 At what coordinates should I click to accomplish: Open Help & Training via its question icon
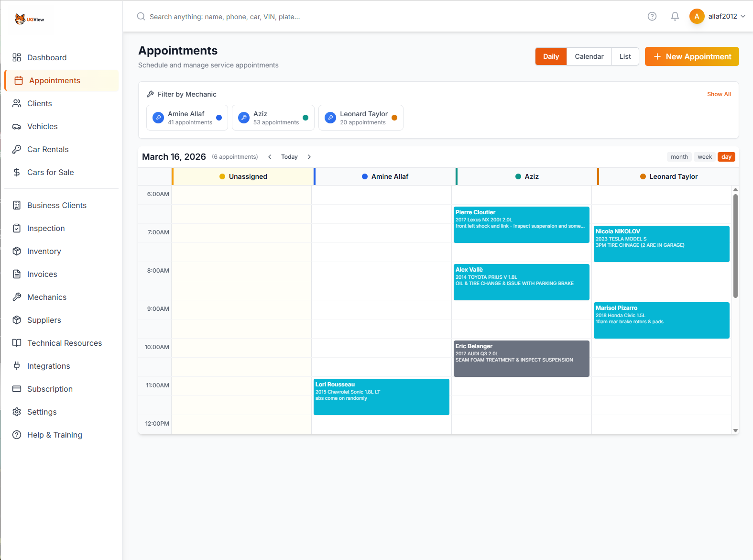click(17, 435)
